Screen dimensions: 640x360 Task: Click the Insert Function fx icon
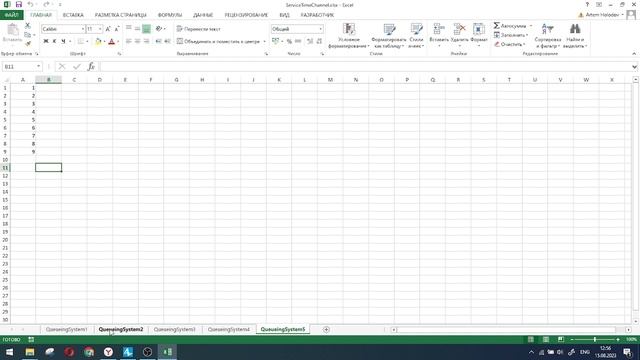[91, 67]
